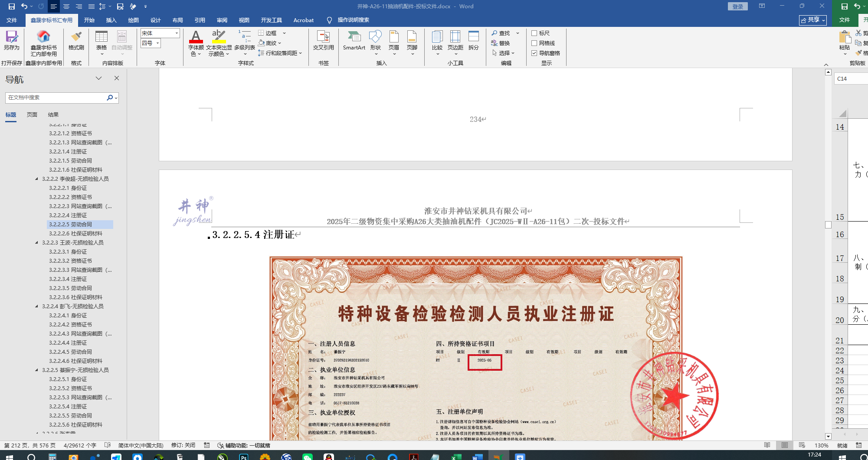Click the 查找 find tool
The image size is (868, 460).
[x=501, y=33]
